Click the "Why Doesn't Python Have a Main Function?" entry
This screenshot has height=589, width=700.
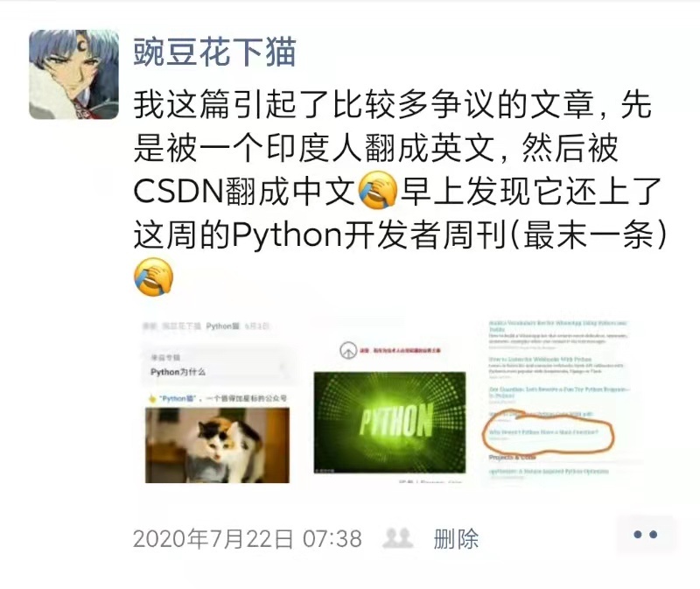tap(543, 431)
